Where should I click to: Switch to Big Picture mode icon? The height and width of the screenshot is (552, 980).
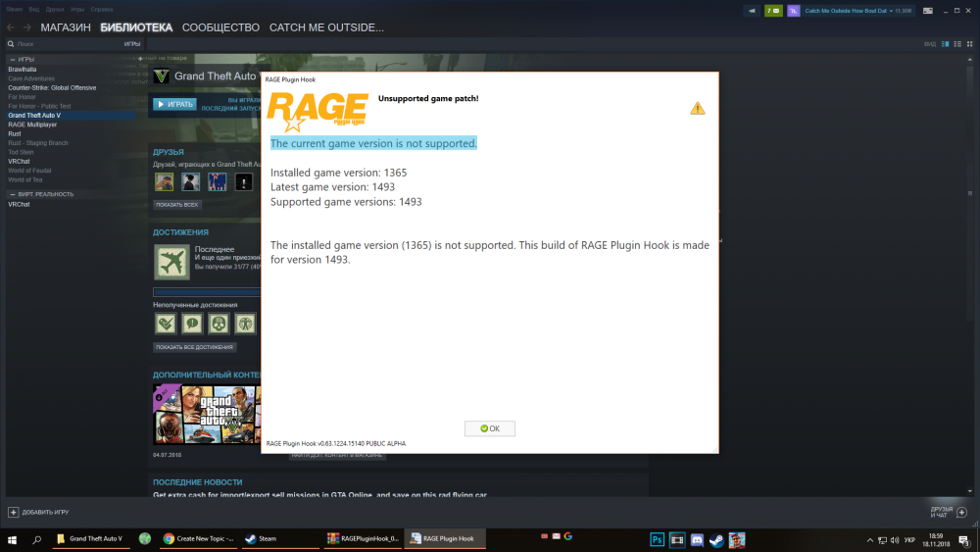928,11
